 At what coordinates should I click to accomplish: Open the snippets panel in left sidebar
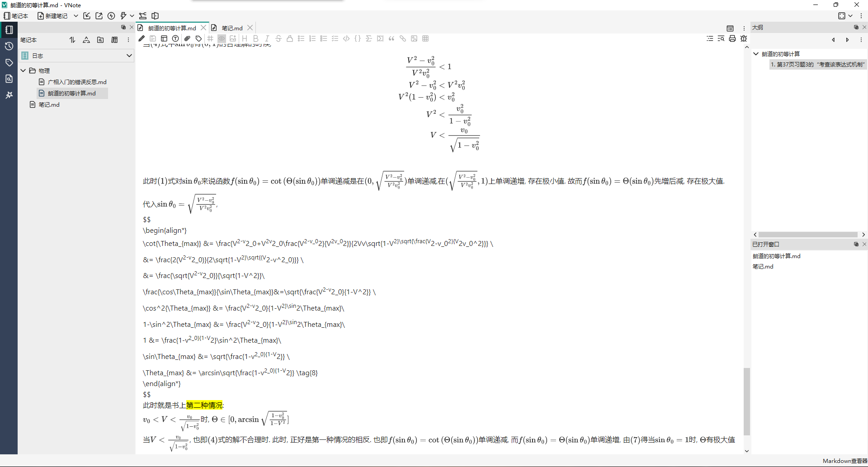pyautogui.click(x=9, y=95)
